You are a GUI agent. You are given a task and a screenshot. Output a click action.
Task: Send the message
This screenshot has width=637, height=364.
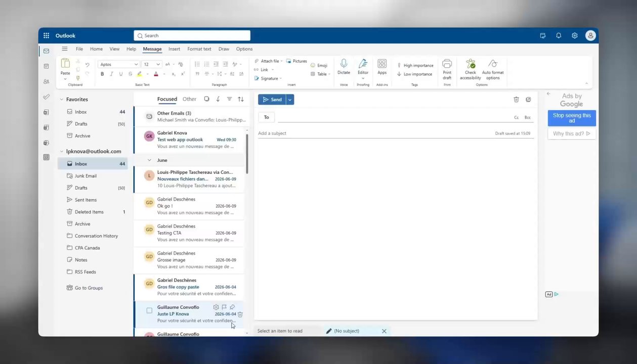(x=272, y=100)
